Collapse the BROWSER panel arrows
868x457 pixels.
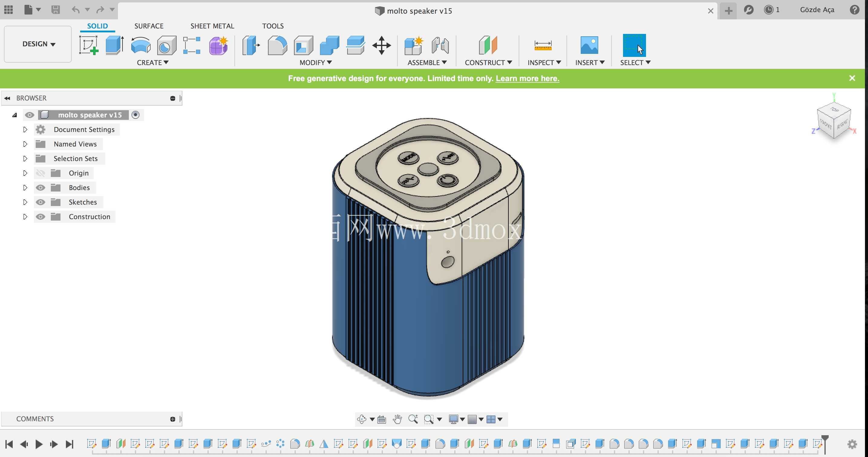coord(7,98)
